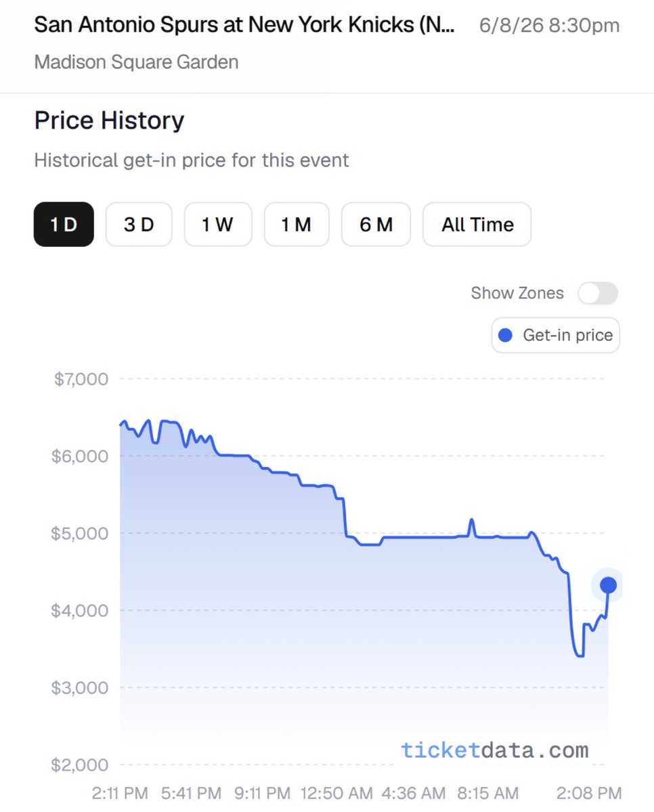Click the Get-in price legend item
The image size is (654, 812).
click(x=555, y=335)
